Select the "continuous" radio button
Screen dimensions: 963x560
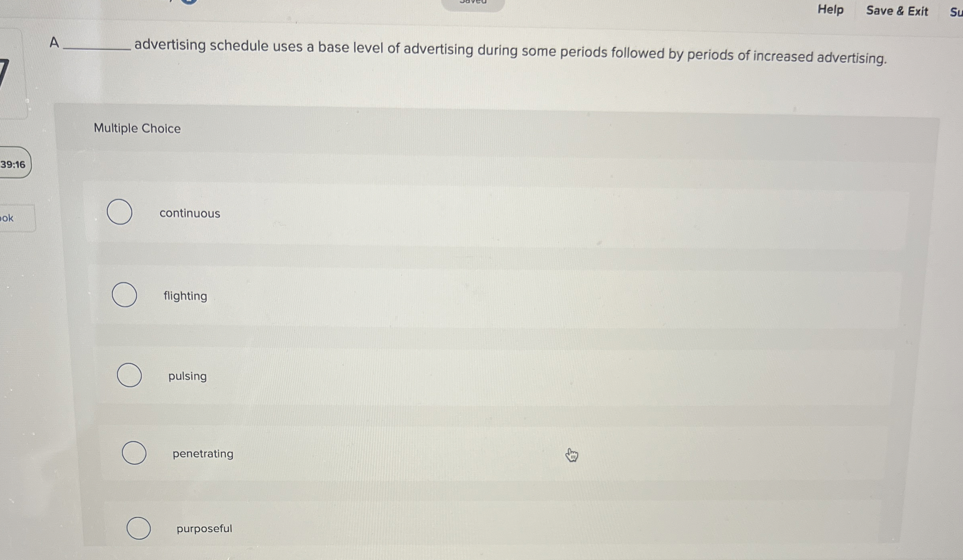(x=119, y=213)
